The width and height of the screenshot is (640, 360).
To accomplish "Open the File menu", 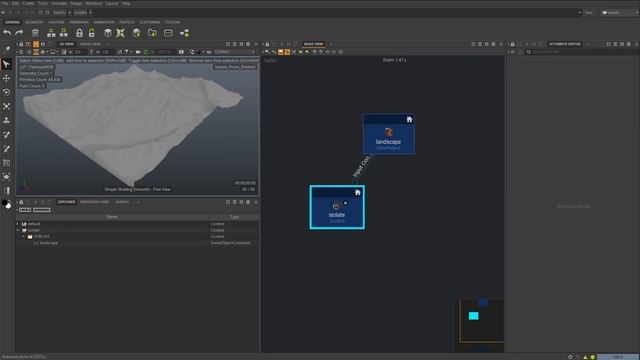I will point(5,3).
